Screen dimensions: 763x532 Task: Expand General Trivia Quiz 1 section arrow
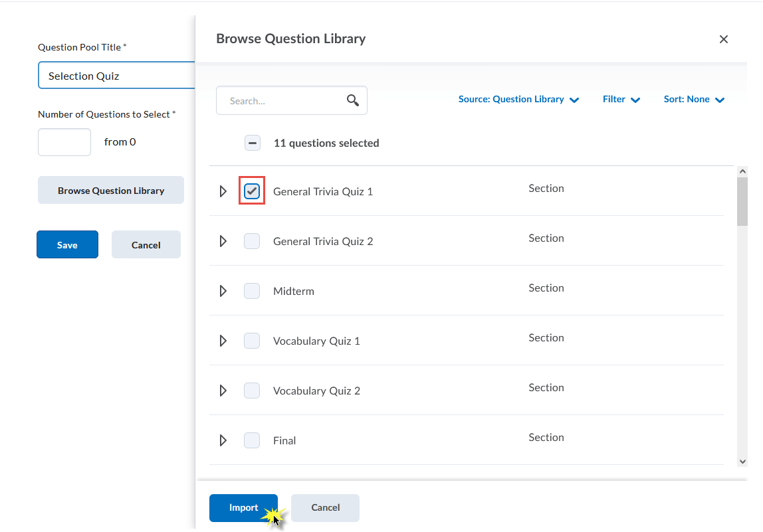(x=223, y=191)
